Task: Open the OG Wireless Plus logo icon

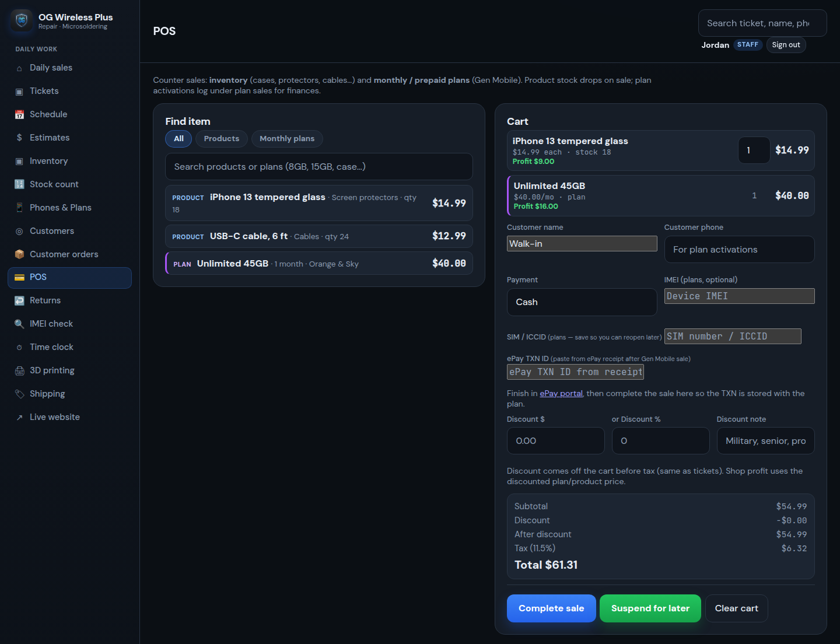Action: coord(22,20)
